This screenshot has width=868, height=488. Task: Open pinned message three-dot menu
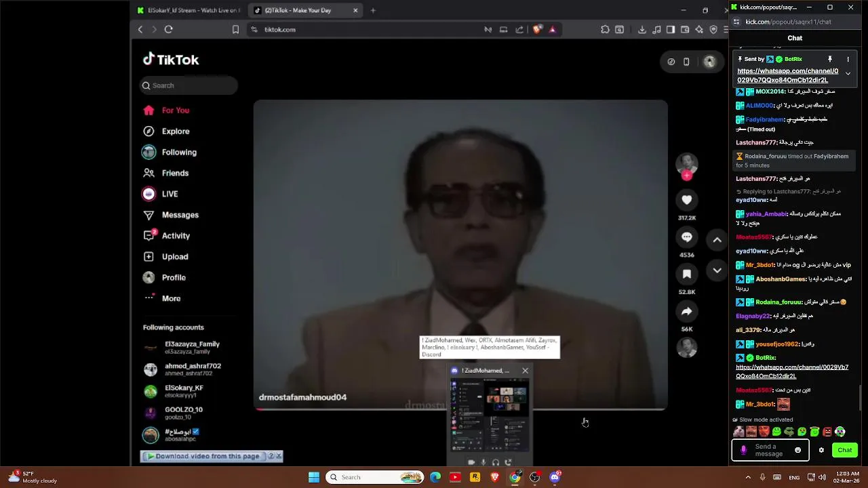coord(848,59)
